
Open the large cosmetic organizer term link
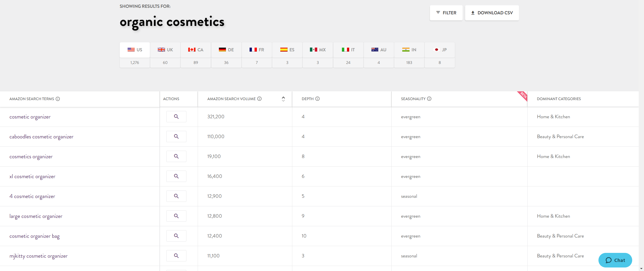point(36,216)
